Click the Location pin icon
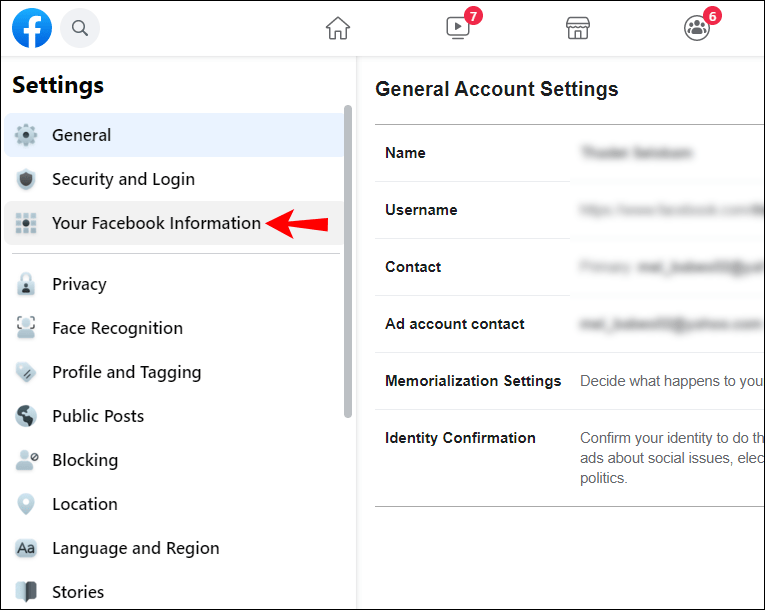765x610 pixels. click(x=26, y=504)
